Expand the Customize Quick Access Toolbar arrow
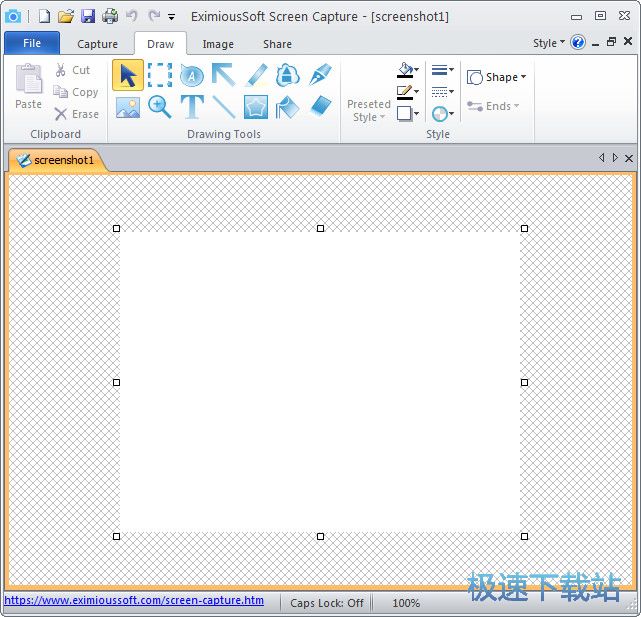 [x=172, y=17]
